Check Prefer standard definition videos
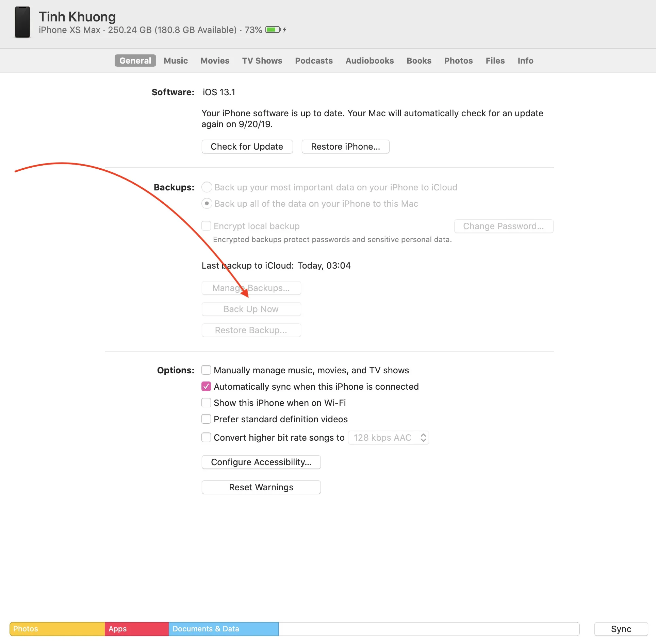 click(206, 419)
